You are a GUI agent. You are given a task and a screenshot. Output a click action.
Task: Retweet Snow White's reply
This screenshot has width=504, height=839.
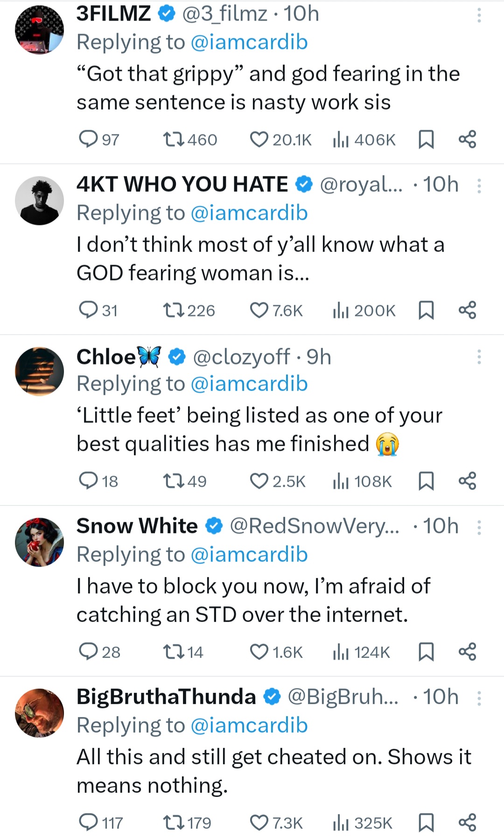[174, 651]
